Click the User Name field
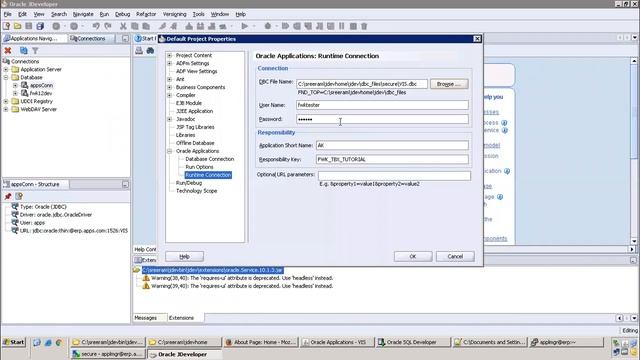640x360 pixels. click(382, 105)
